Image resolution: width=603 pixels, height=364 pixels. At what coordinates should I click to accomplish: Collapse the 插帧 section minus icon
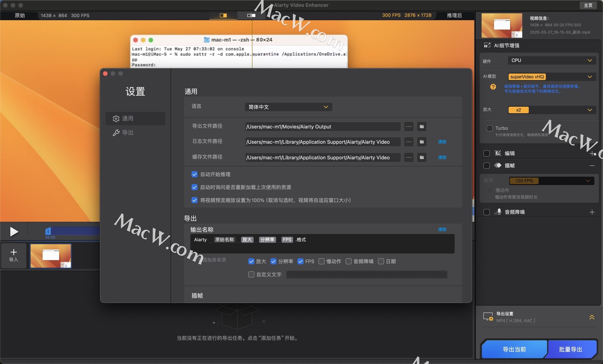tap(592, 166)
